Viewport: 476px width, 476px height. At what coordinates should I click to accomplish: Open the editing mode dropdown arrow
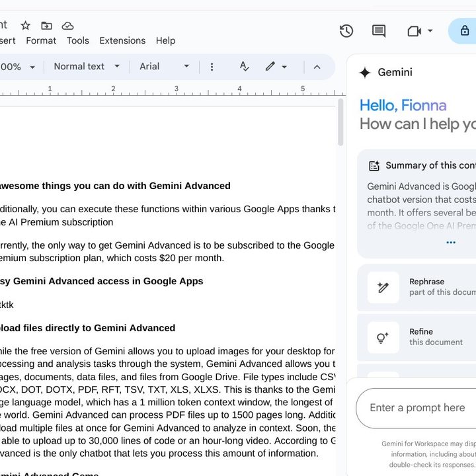284,67
